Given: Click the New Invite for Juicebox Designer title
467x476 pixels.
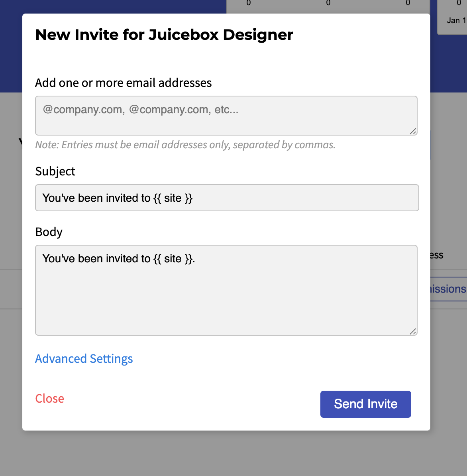Looking at the screenshot, I should click(x=164, y=35).
